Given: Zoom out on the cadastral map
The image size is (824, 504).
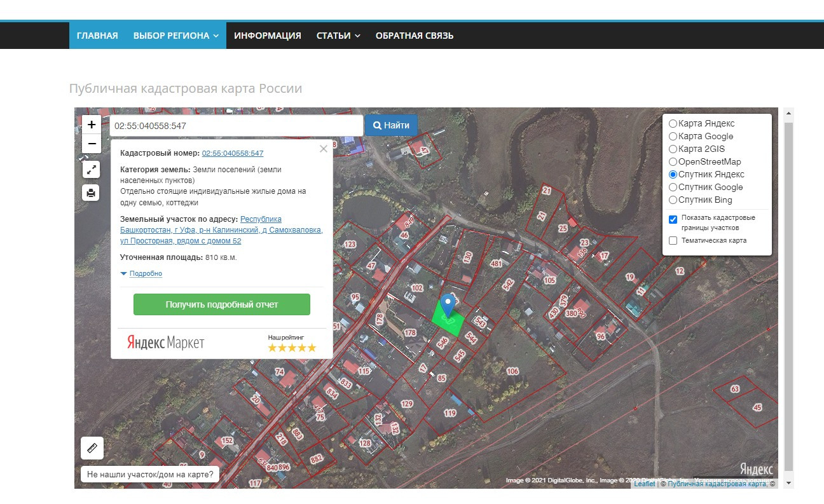Looking at the screenshot, I should (92, 143).
